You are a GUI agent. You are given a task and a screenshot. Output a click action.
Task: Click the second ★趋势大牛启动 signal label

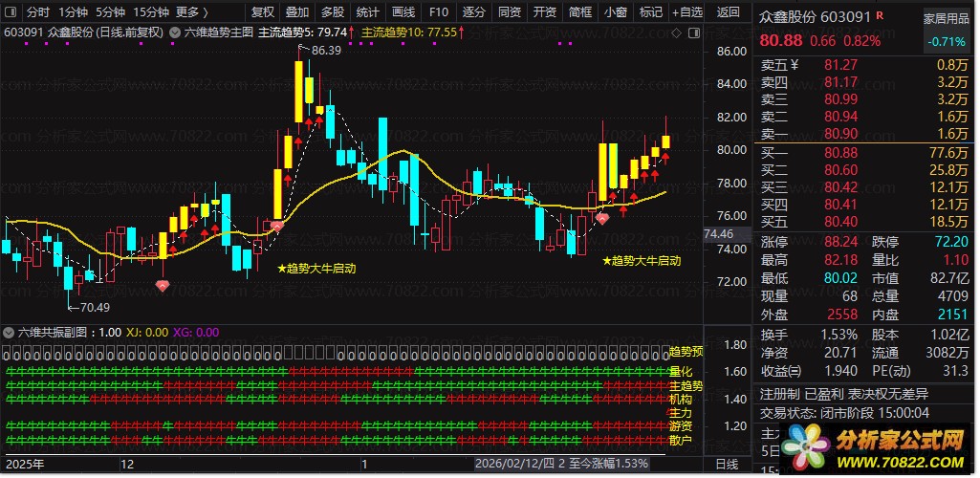pyautogui.click(x=642, y=261)
